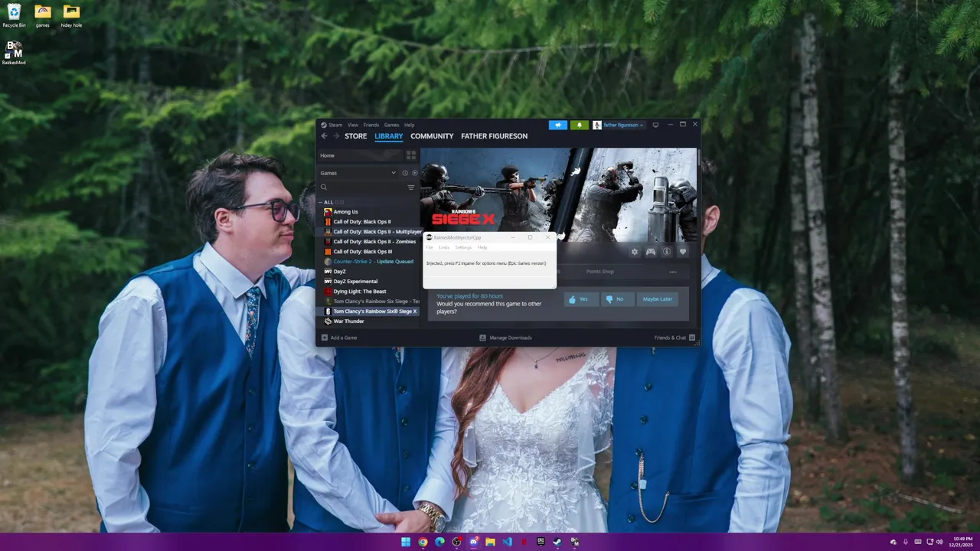Open File menu in BakkesModInjectorCpp

click(430, 247)
